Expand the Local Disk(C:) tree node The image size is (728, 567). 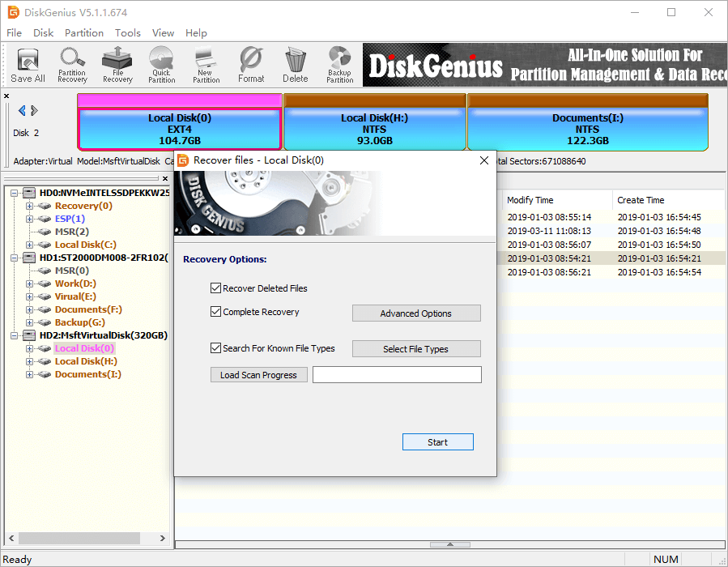(30, 245)
